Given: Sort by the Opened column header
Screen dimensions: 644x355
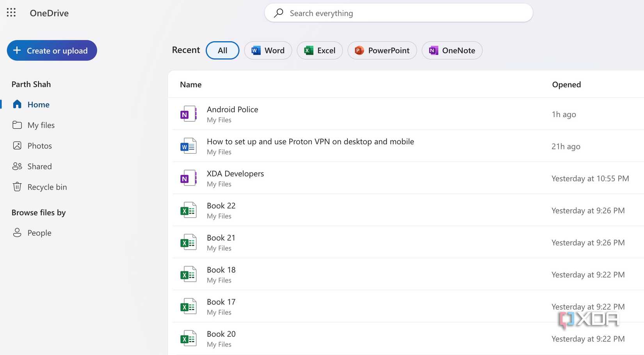Looking at the screenshot, I should 566,85.
